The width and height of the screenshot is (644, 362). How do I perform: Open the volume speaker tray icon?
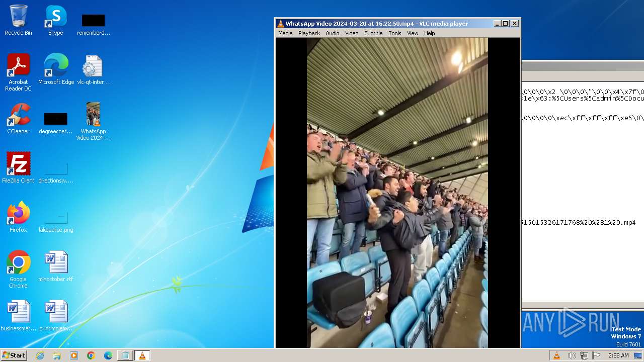tap(572, 355)
